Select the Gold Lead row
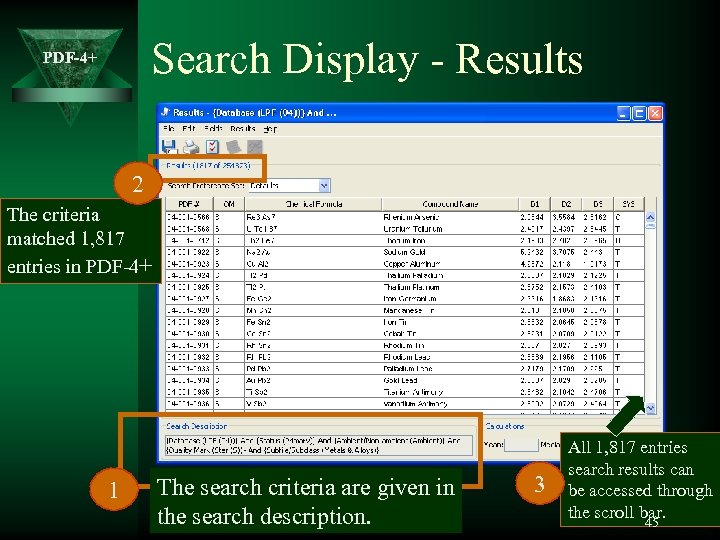Viewport: 720px width, 540px height. (405, 381)
